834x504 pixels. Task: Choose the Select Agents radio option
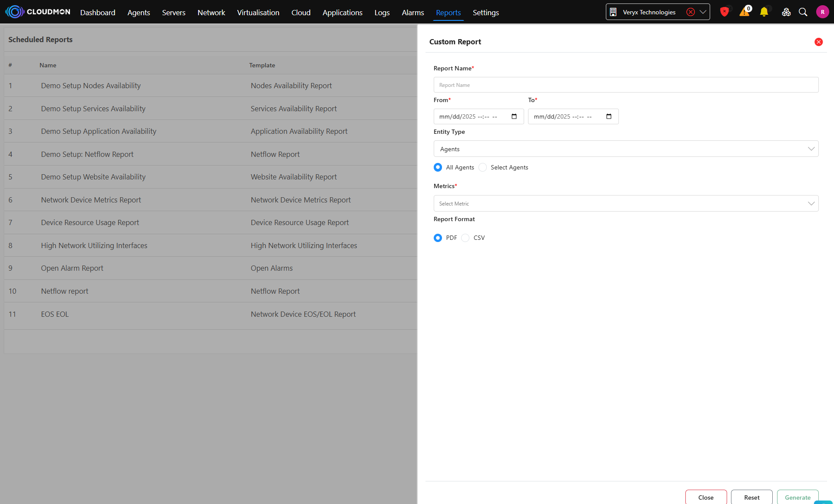tap(482, 167)
